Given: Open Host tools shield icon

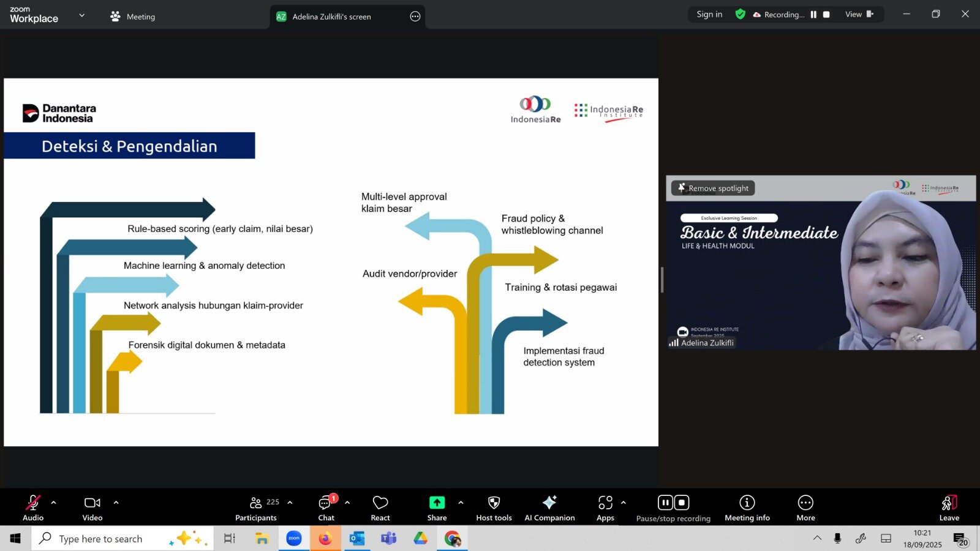Looking at the screenshot, I should (x=494, y=508).
